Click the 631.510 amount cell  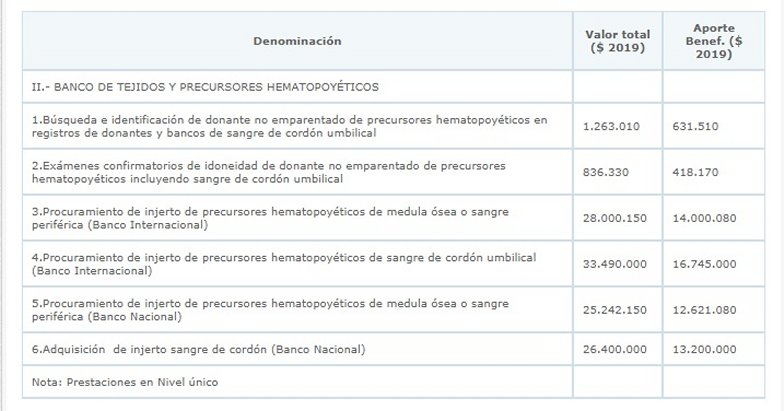(699, 127)
